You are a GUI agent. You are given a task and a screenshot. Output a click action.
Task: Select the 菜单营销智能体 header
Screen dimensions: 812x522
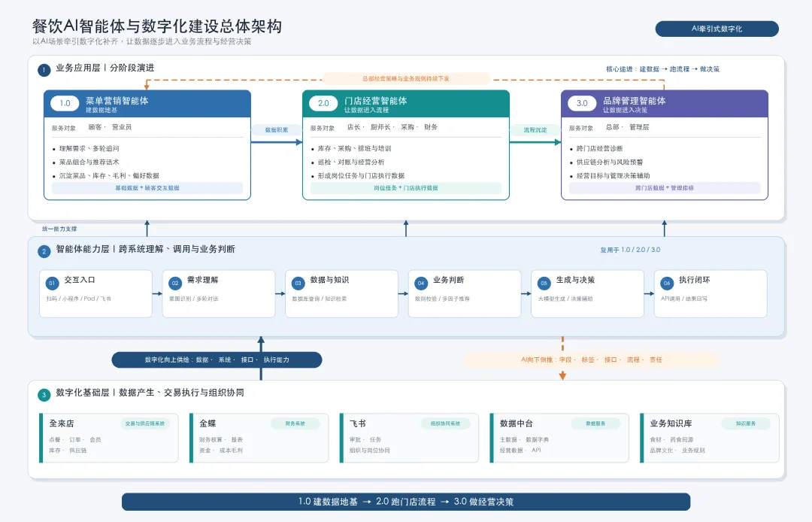point(147,104)
